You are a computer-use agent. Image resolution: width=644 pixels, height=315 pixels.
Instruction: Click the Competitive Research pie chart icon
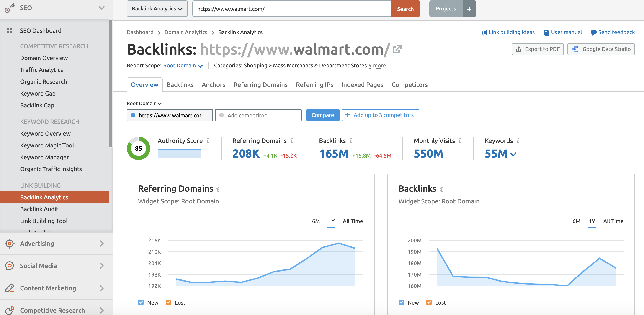[x=10, y=310]
